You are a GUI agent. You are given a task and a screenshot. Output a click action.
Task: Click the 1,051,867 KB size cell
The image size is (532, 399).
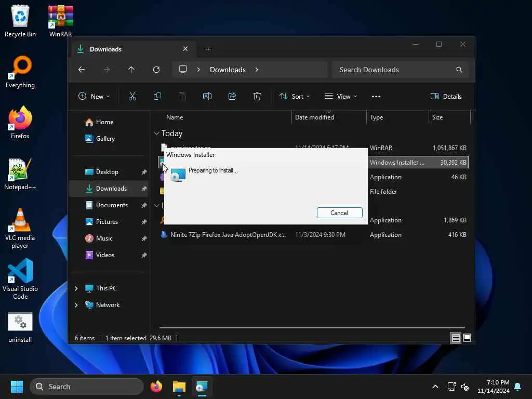449,148
